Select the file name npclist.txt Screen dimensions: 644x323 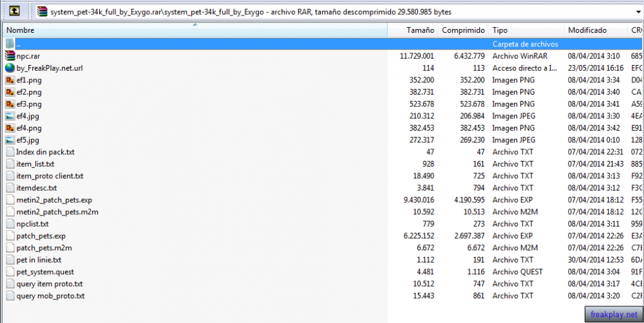[x=32, y=224]
